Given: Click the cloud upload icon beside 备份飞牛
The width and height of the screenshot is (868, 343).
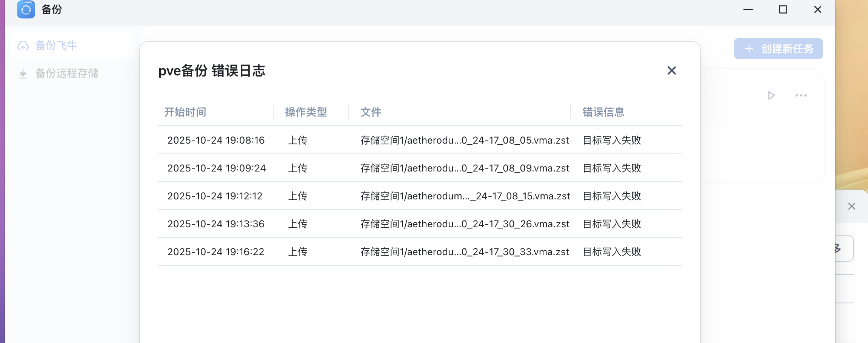Looking at the screenshot, I should 23,46.
